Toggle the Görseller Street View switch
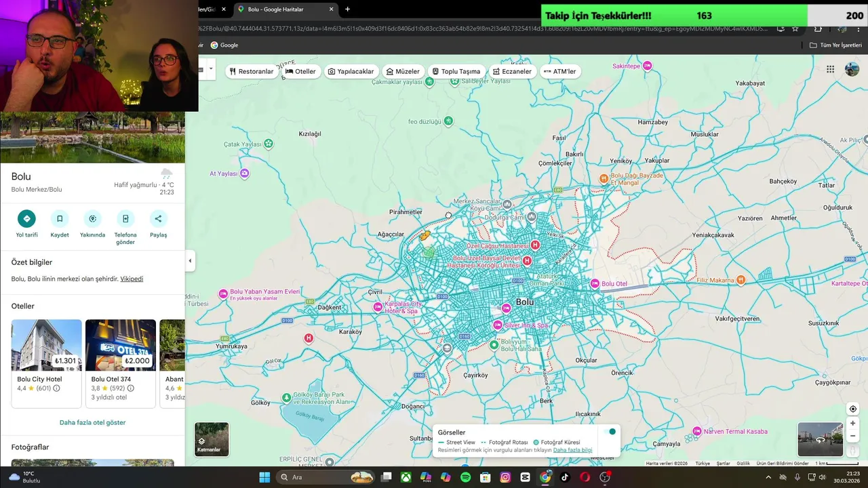 (x=610, y=432)
